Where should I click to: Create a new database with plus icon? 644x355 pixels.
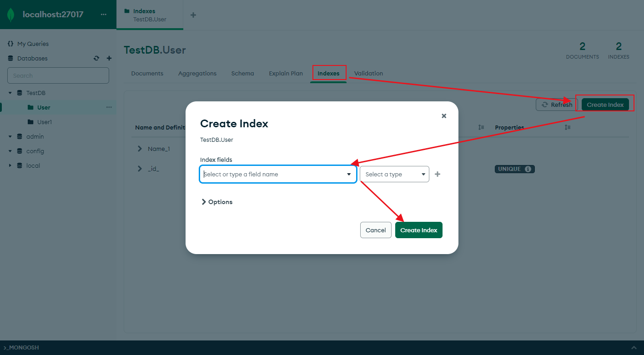109,58
